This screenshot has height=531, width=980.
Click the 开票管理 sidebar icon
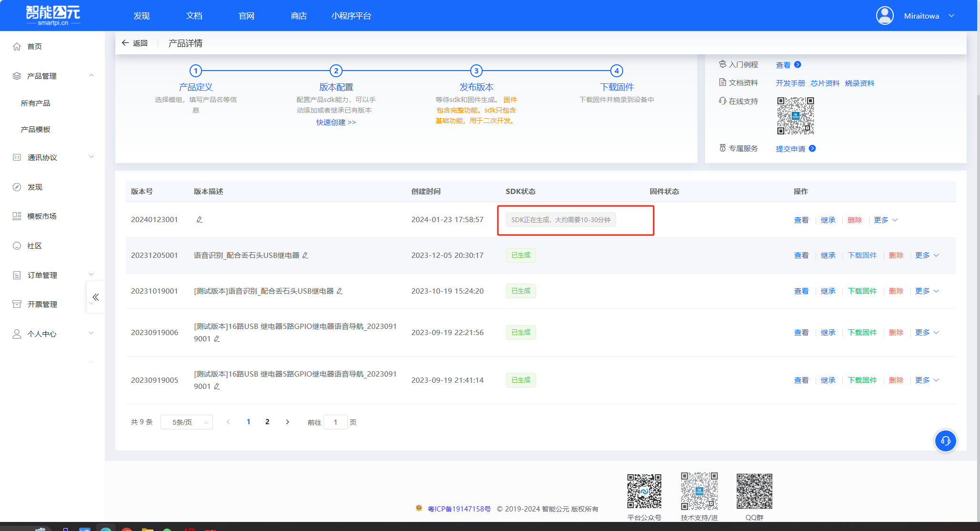tap(17, 304)
